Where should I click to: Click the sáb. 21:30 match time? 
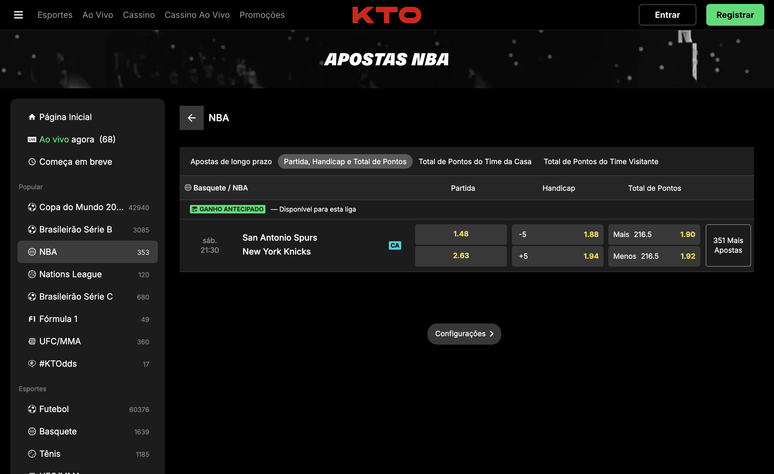click(x=209, y=245)
